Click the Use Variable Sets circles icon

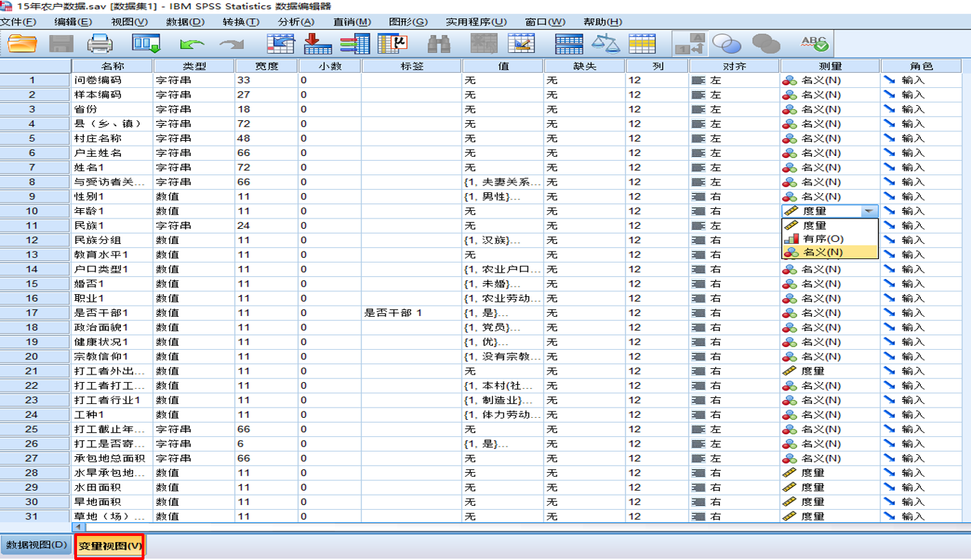(x=726, y=44)
